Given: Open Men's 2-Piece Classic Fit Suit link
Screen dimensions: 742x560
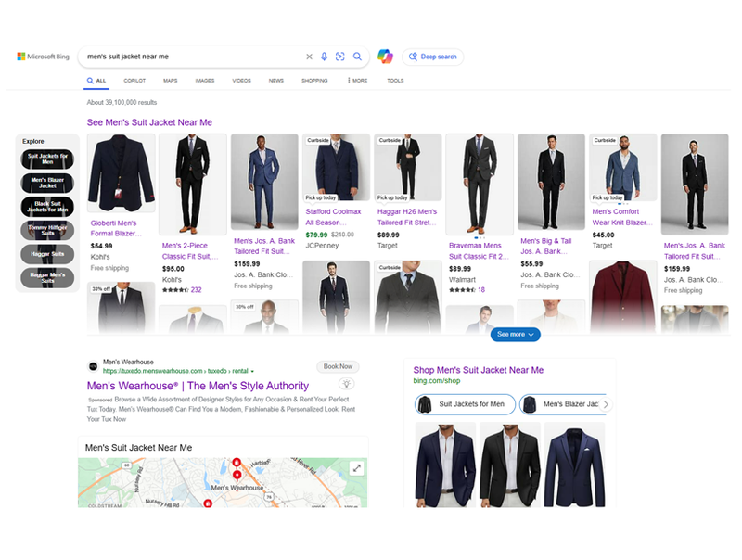Looking at the screenshot, I should 190,251.
